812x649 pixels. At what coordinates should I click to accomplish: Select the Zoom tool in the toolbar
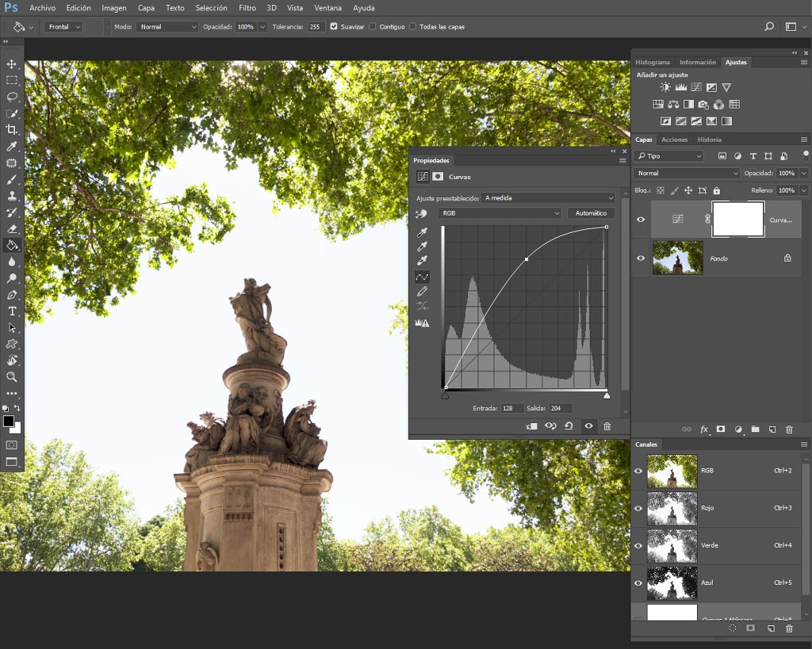[x=11, y=376]
